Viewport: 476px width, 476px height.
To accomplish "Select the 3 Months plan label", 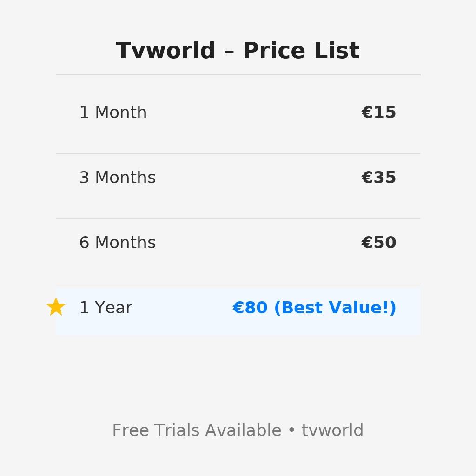I will tap(118, 177).
